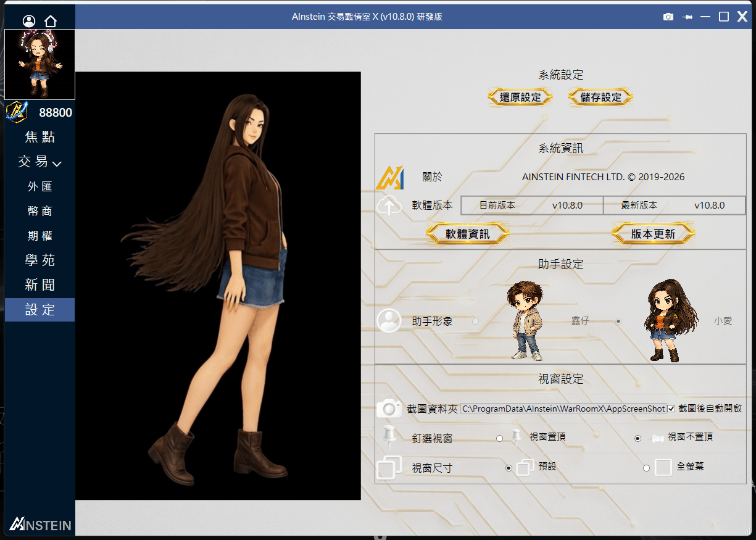Click the 關於 label
Viewport: 756px width, 540px height.
coord(432,177)
